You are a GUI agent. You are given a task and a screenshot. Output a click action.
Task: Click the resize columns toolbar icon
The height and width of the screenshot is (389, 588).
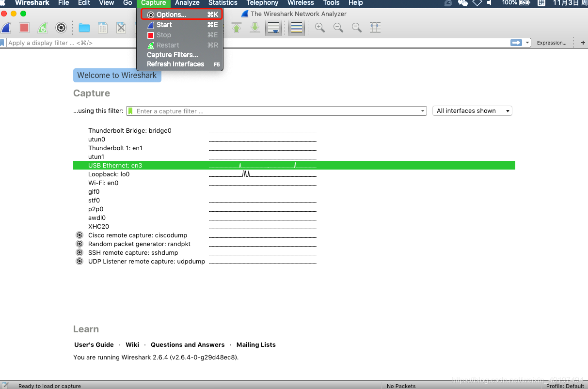(375, 28)
